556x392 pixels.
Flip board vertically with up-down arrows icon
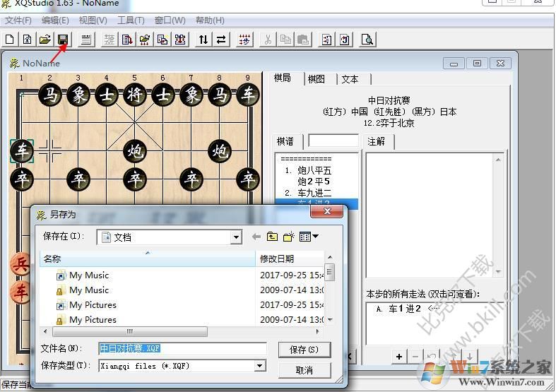pyautogui.click(x=203, y=40)
